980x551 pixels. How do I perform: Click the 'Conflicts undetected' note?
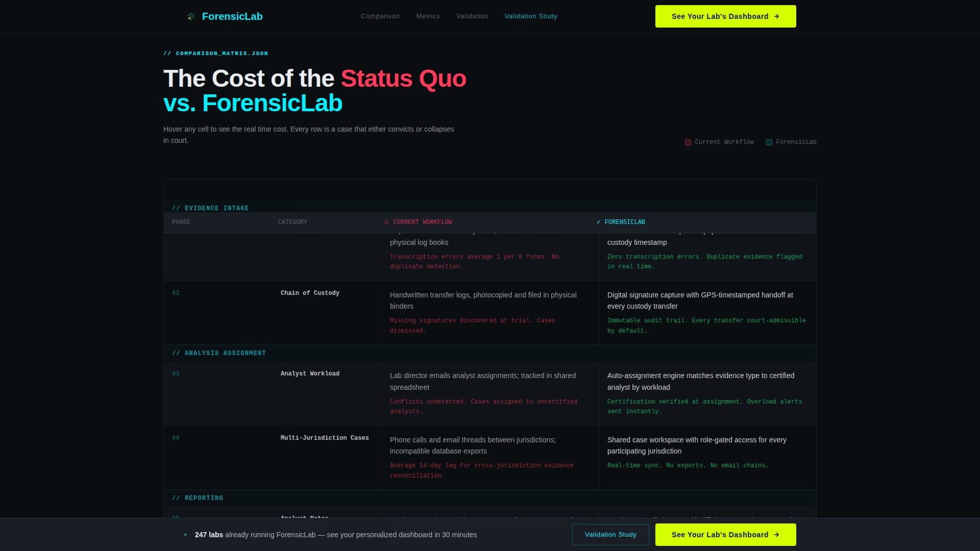483,407
